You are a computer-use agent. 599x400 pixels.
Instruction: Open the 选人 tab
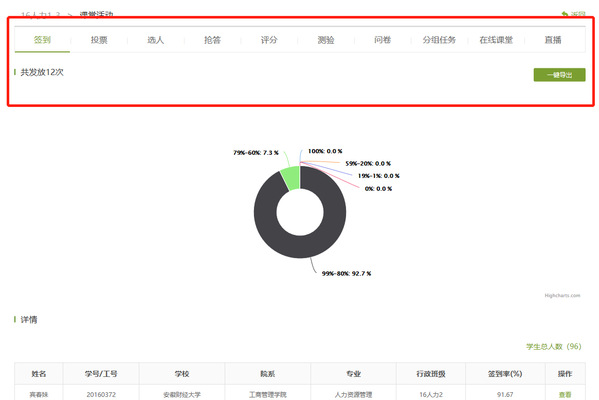(x=155, y=40)
